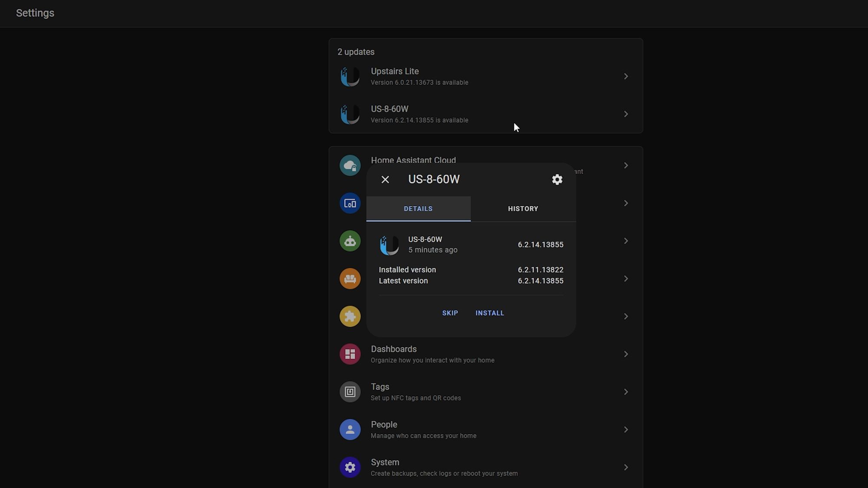
Task: Open Dashboards row chevron
Action: click(626, 354)
